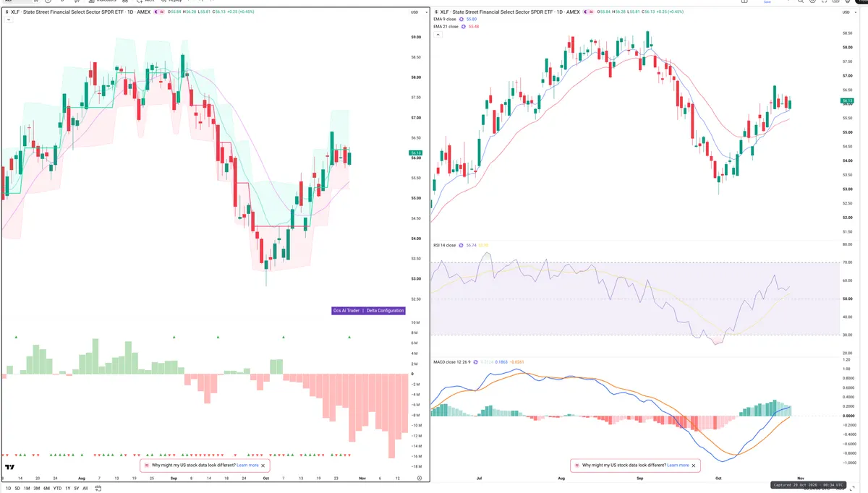Select the 1Y date range
868x493 pixels.
click(68, 489)
